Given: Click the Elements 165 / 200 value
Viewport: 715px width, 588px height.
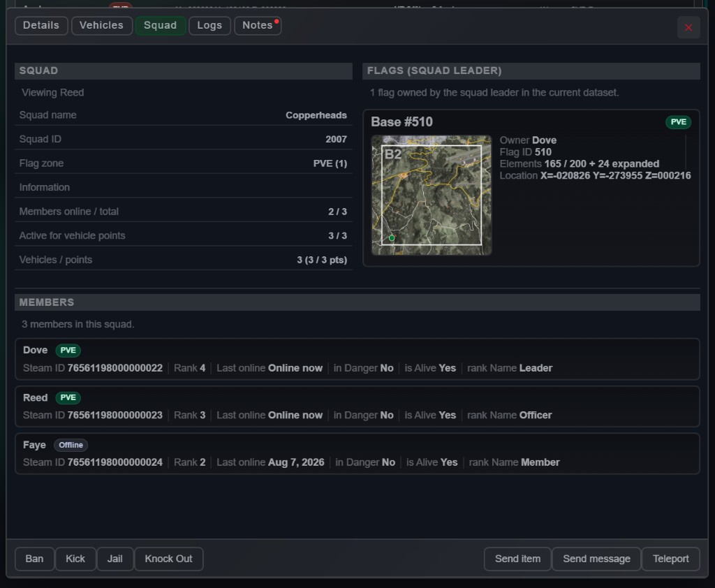Looking at the screenshot, I should click(x=601, y=164).
